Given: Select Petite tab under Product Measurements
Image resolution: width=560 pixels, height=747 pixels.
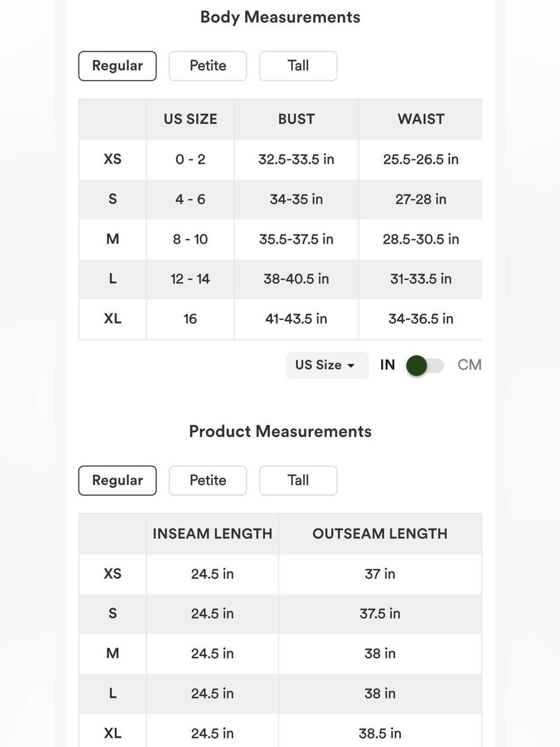Looking at the screenshot, I should (x=208, y=481).
